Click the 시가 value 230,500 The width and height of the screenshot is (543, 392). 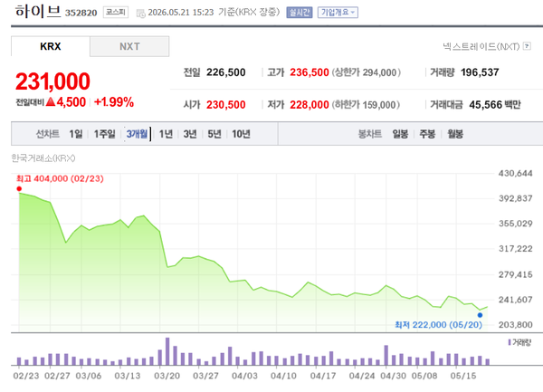(225, 105)
